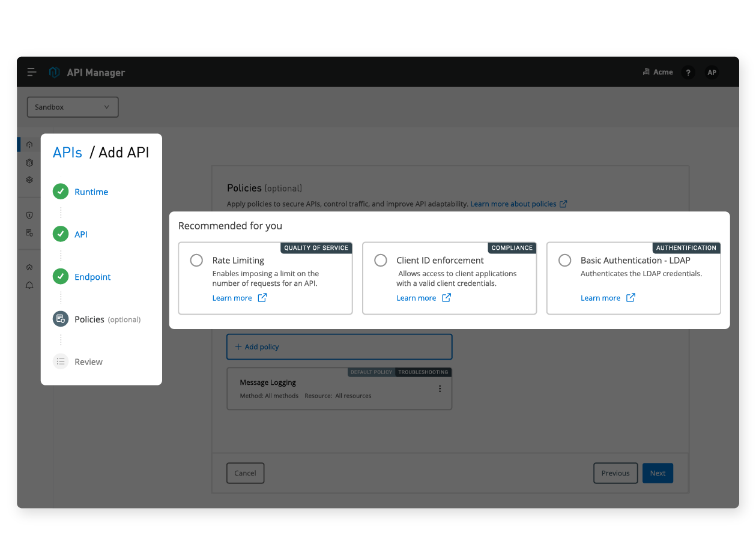
Task: Open the top sidebar API administration icon
Action: pos(29,145)
